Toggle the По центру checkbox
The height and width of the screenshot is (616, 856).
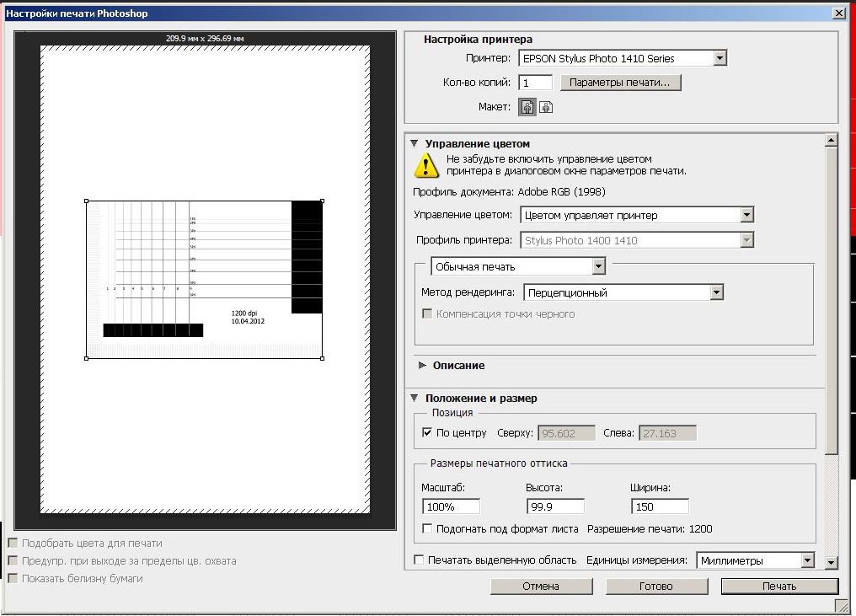click(x=427, y=432)
